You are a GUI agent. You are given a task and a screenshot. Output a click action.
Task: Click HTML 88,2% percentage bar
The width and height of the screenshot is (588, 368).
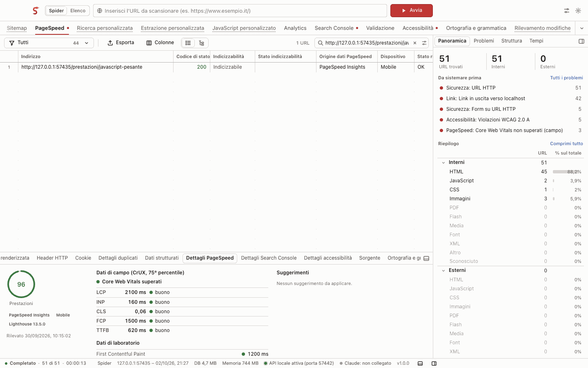tap(567, 172)
